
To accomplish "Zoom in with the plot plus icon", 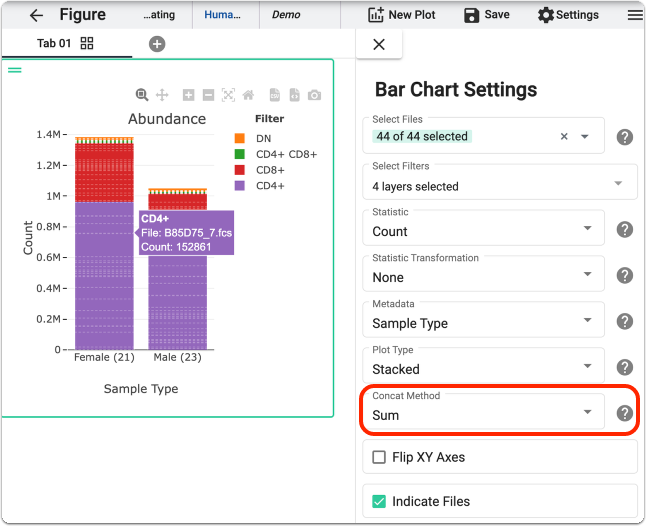I will [188, 95].
